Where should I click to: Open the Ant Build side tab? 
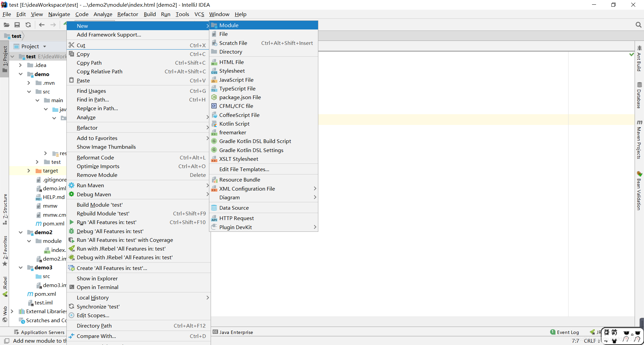pyautogui.click(x=639, y=58)
